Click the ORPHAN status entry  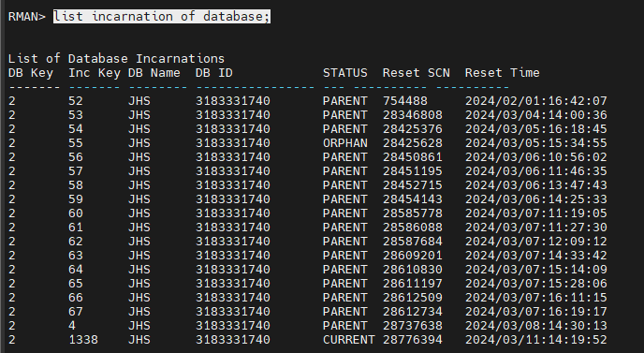tap(345, 143)
